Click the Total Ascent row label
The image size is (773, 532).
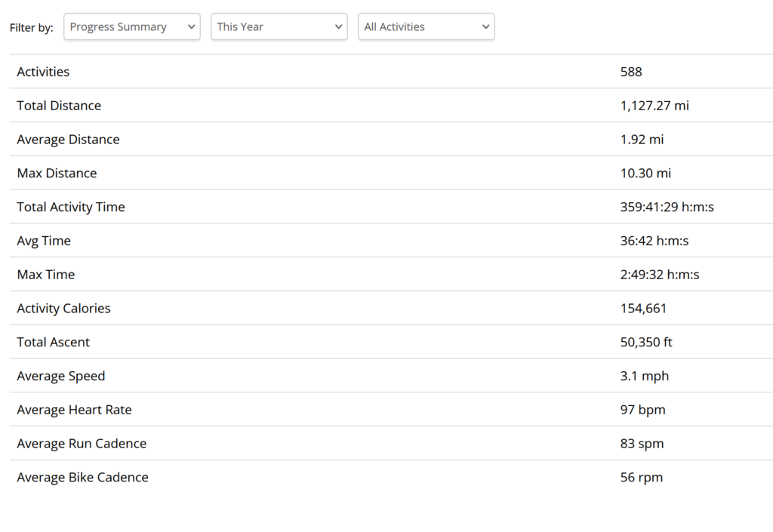coord(54,343)
